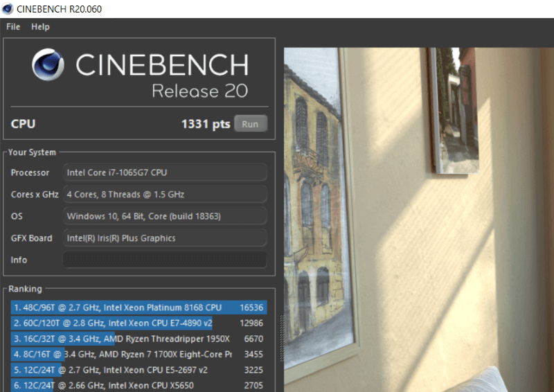Click the Processor field showing Intel Core i7-1065G7
554x392 pixels.
[165, 172]
